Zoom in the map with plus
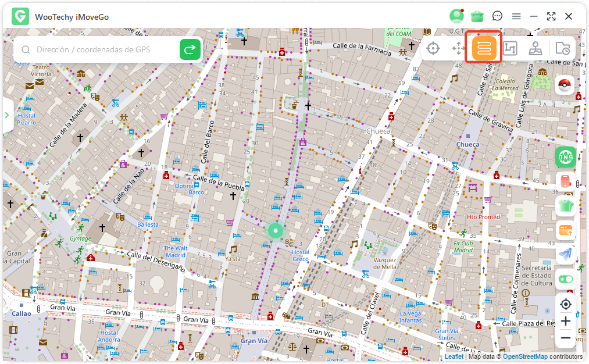The height and width of the screenshot is (364, 589). click(x=565, y=321)
